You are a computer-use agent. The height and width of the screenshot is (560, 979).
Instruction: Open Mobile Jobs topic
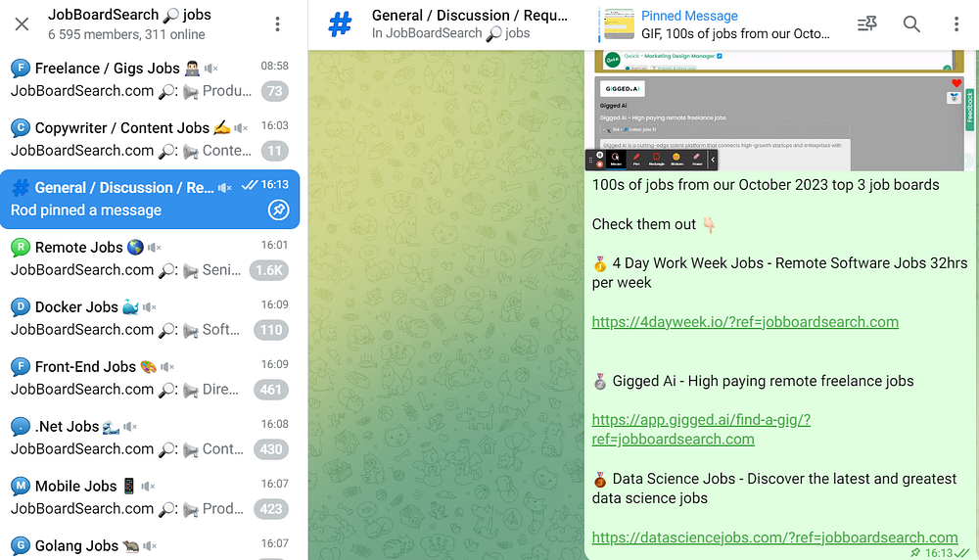[150, 497]
